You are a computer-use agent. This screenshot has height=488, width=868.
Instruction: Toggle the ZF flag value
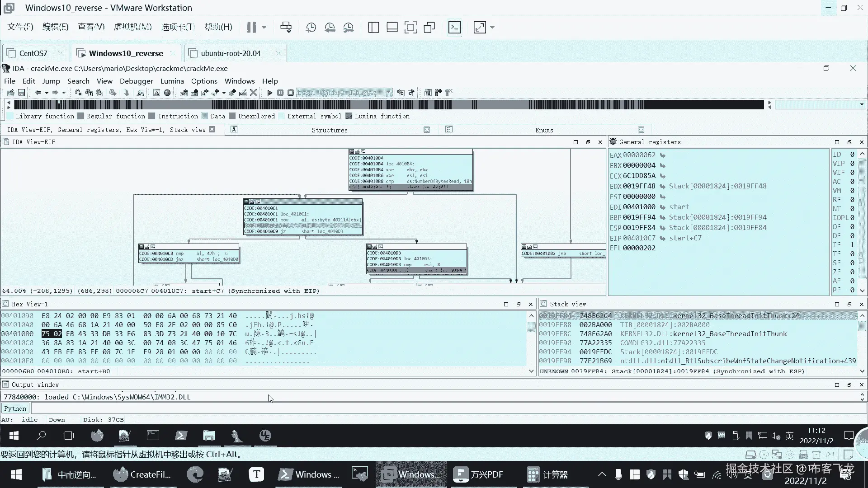(852, 272)
